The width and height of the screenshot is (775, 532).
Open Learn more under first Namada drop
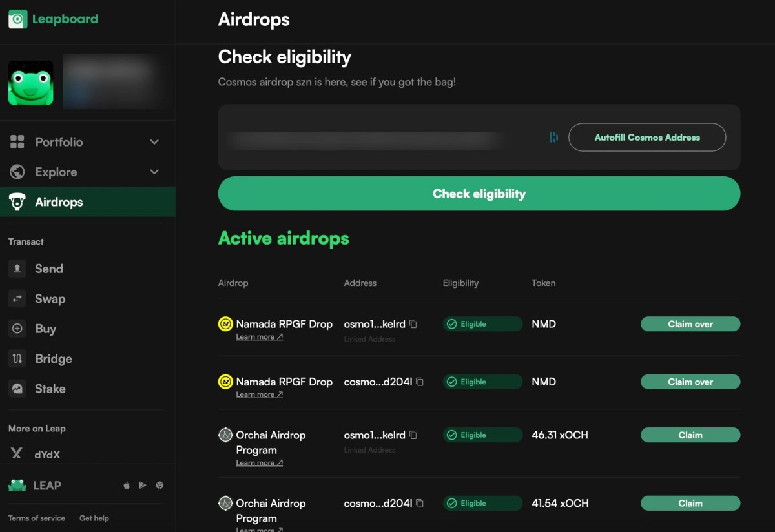(259, 337)
